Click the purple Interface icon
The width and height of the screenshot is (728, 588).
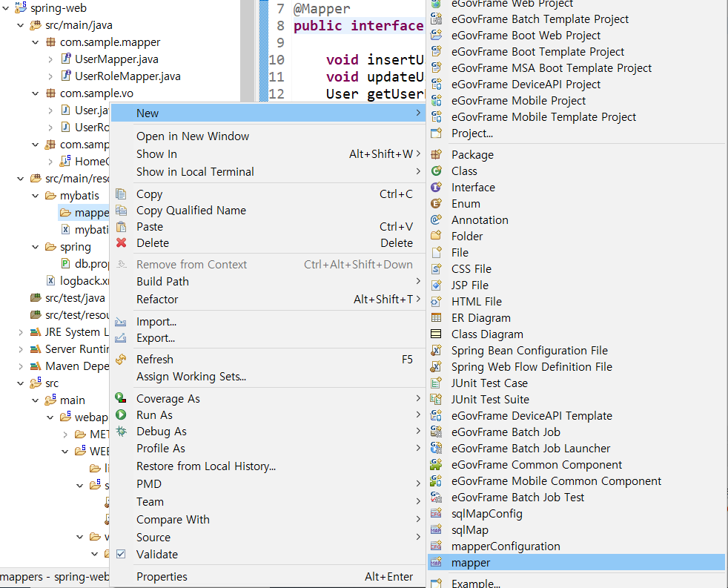tap(436, 187)
